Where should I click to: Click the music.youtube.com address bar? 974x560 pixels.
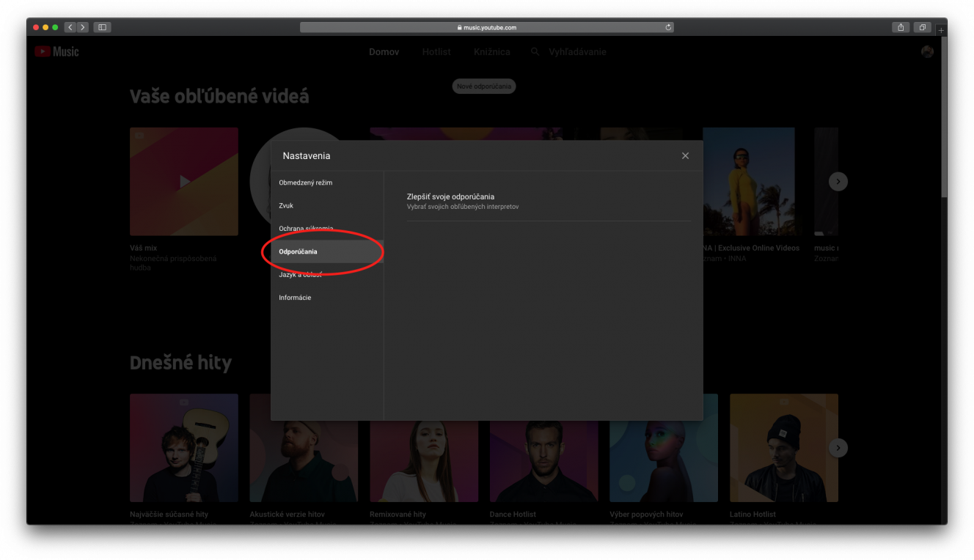(x=487, y=27)
